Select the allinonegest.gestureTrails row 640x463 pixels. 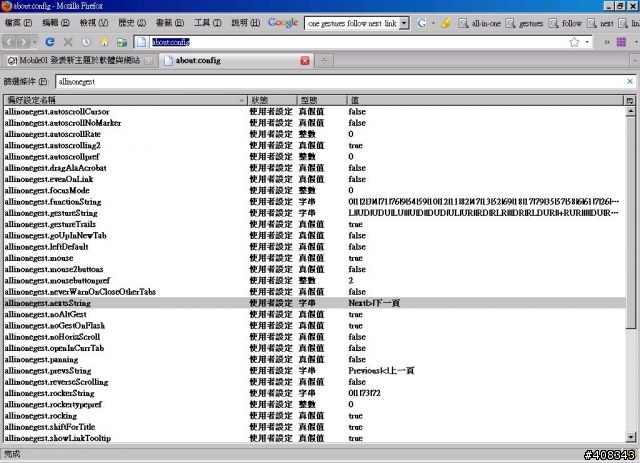pyautogui.click(x=314, y=224)
